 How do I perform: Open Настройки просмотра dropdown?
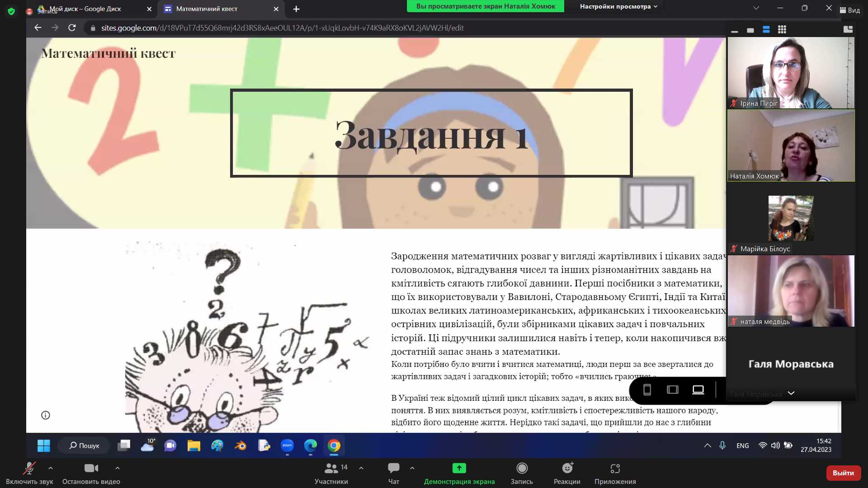click(618, 6)
